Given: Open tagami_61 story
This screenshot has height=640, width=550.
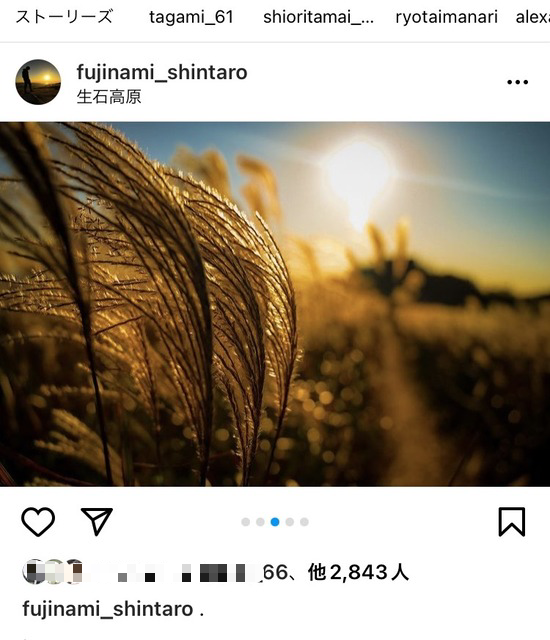Looking at the screenshot, I should tap(191, 17).
